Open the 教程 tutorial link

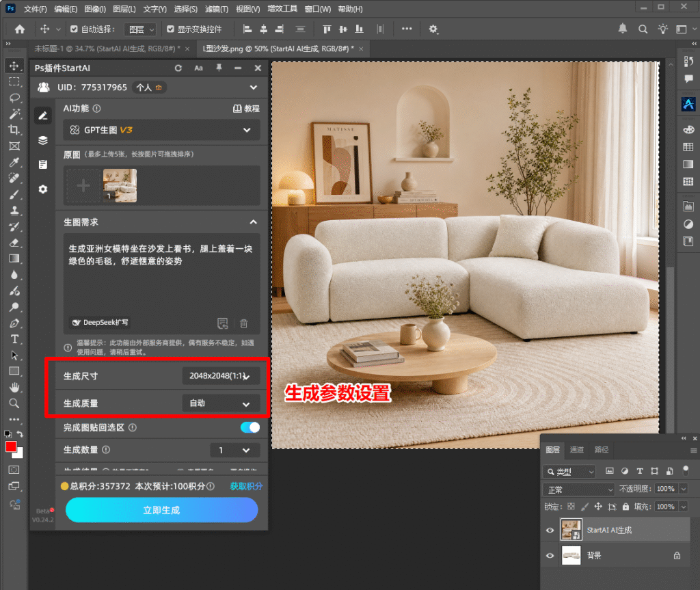(246, 109)
